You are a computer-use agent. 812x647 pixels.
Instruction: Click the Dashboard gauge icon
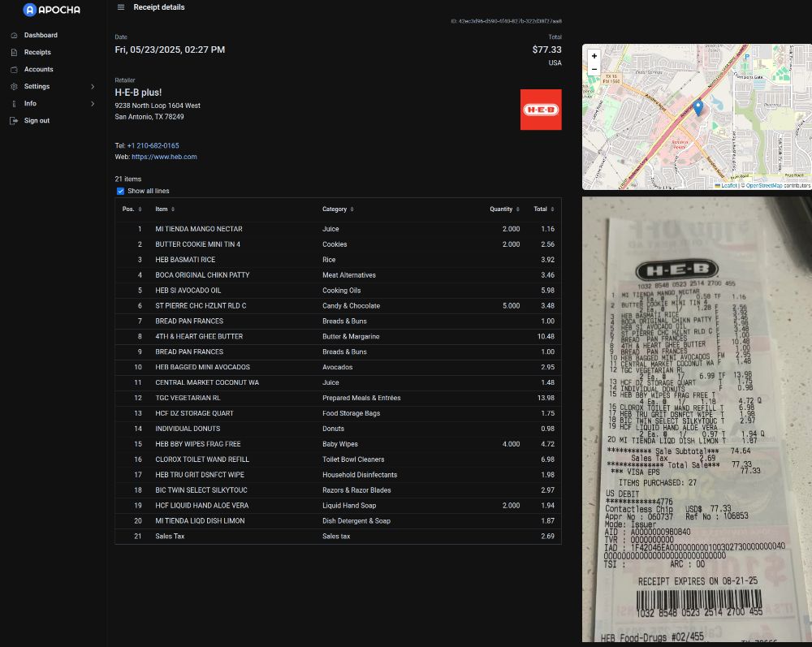coord(14,35)
